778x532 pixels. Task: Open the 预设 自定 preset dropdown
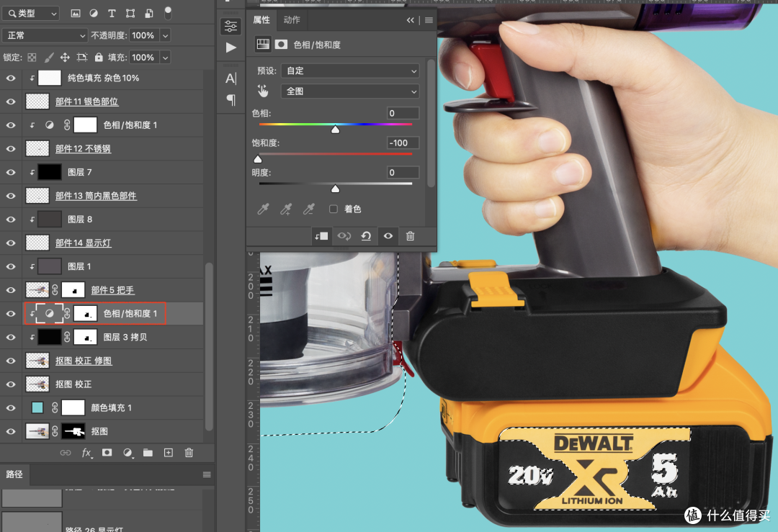click(x=350, y=71)
